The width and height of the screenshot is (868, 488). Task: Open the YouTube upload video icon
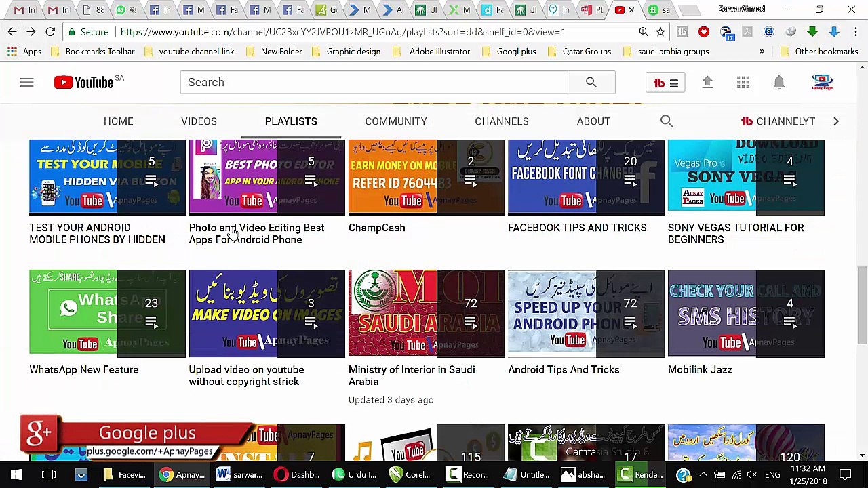(707, 82)
